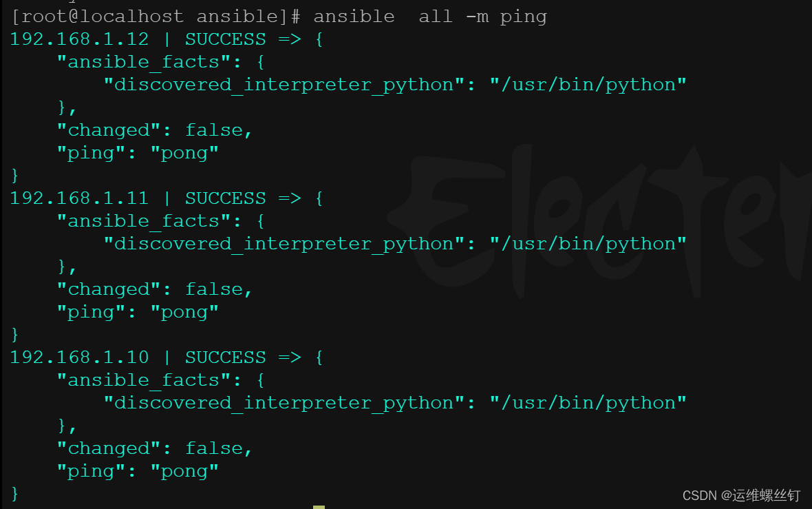
Task: Click the "pong" value under 192.168.1.12
Action: (184, 153)
